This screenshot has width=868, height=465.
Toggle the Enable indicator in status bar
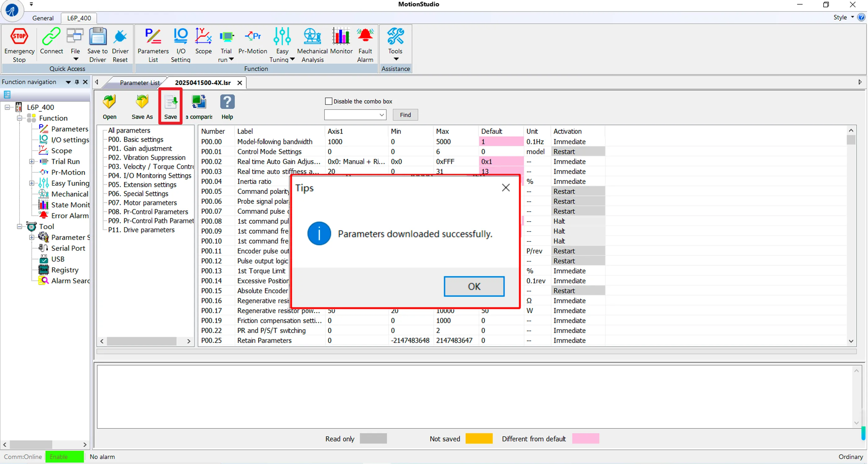[x=64, y=457]
